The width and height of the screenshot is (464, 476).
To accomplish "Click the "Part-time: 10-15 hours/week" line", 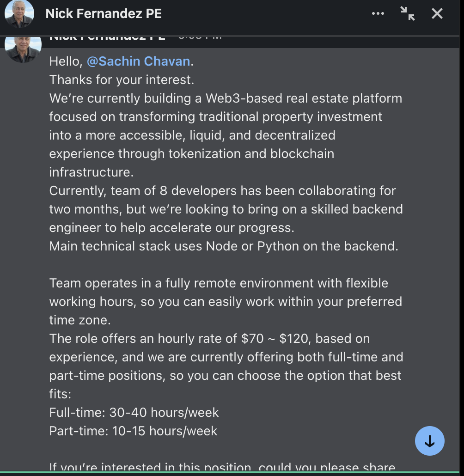I will [x=133, y=431].
